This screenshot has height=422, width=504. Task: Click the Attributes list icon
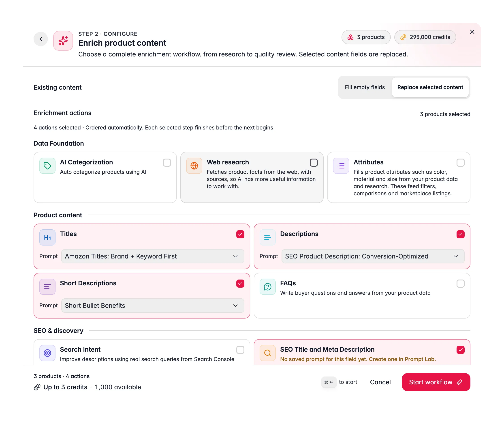(341, 166)
